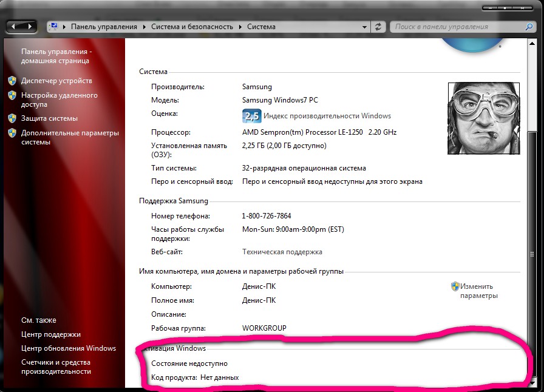Click Денис-ПК next to Компьютер
The height and width of the screenshot is (392, 544).
click(x=259, y=286)
